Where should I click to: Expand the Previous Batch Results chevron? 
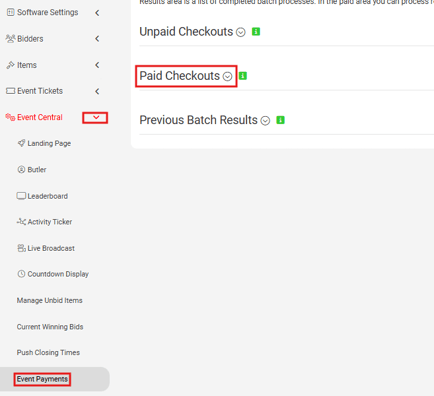tap(265, 120)
